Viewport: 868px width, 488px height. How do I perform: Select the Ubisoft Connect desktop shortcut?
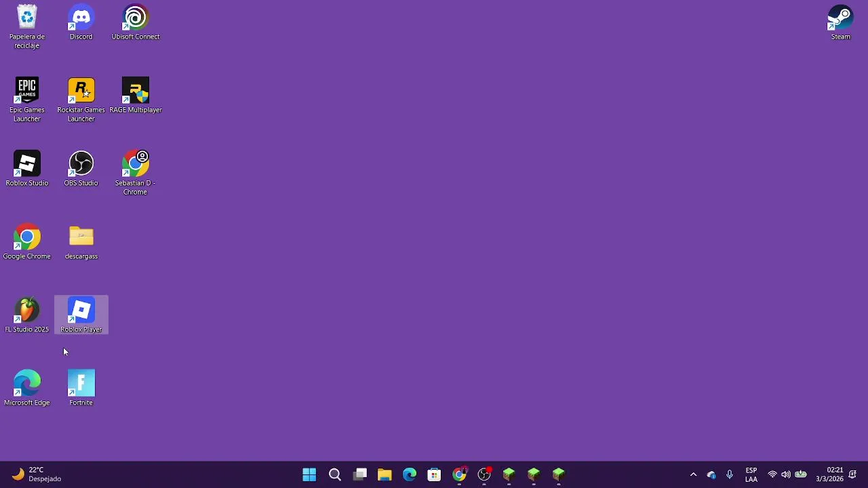(x=136, y=23)
